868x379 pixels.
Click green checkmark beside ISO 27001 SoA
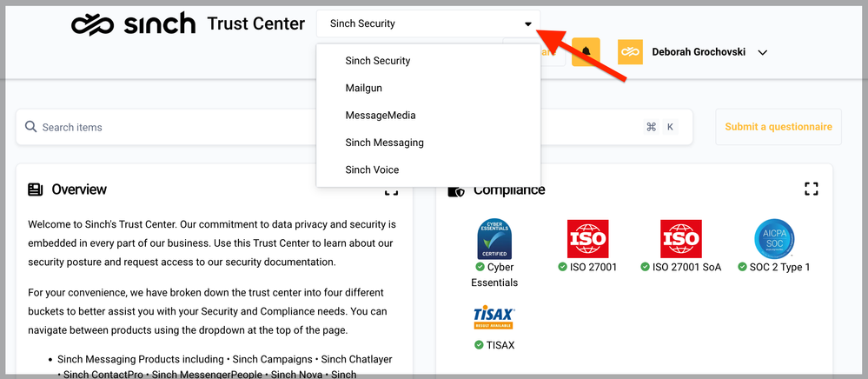(645, 267)
